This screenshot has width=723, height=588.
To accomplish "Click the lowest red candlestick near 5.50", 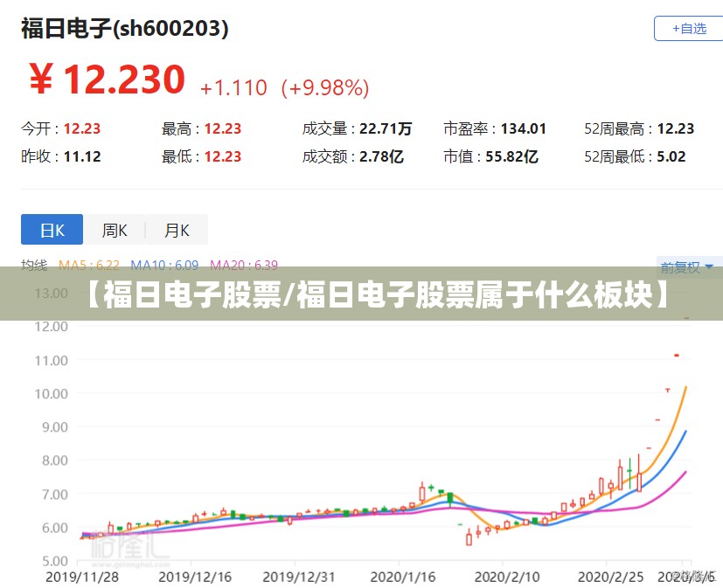I will pyautogui.click(x=469, y=538).
